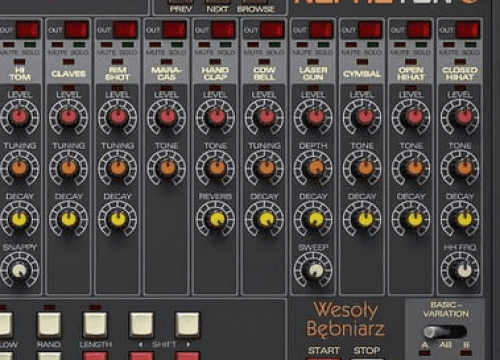Viewport: 500px width, 360px height.
Task: Open the Cow Bell OUT output selector
Action: coord(273,30)
